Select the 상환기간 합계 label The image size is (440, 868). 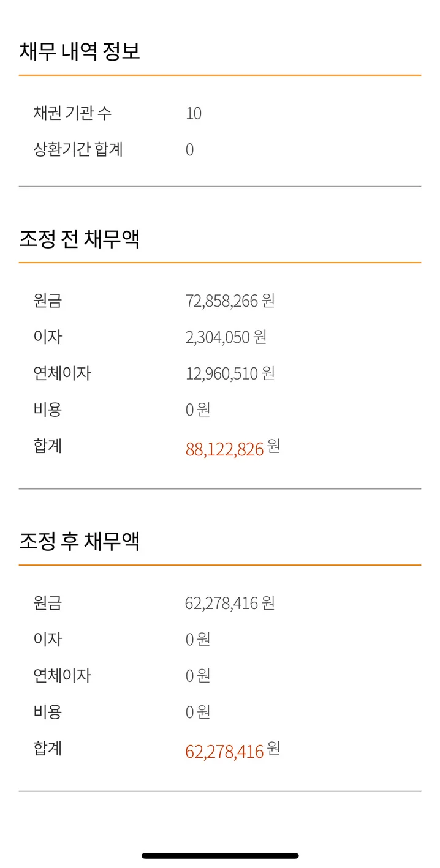(x=78, y=149)
